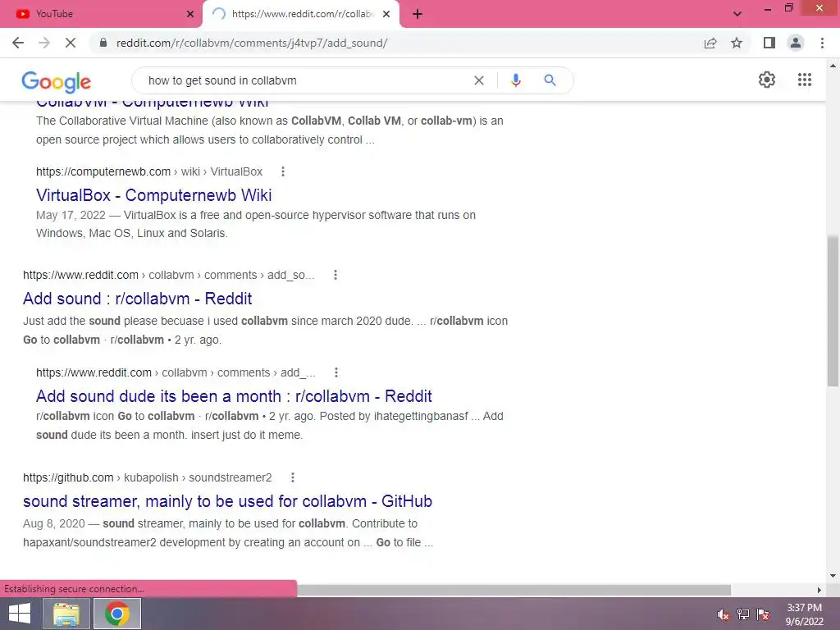The height and width of the screenshot is (630, 840).
Task: Click Chrome icon in taskbar
Action: tap(117, 614)
